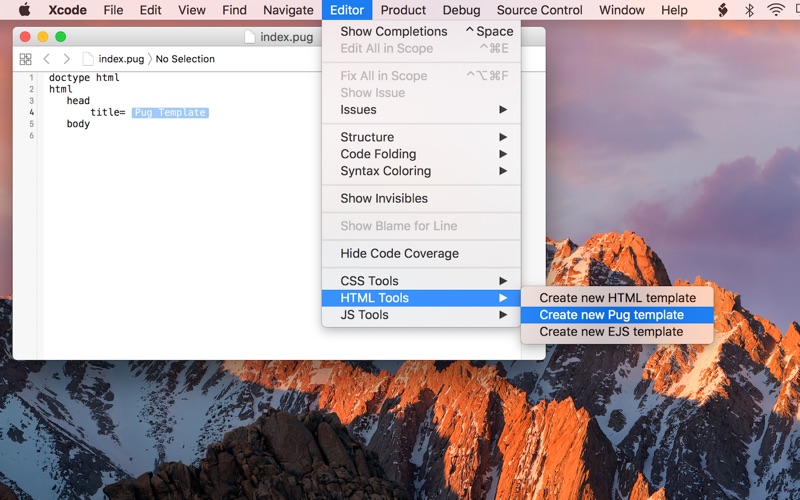This screenshot has height=500, width=800.
Task: Expand the JS Tools submenu
Action: [x=421, y=315]
